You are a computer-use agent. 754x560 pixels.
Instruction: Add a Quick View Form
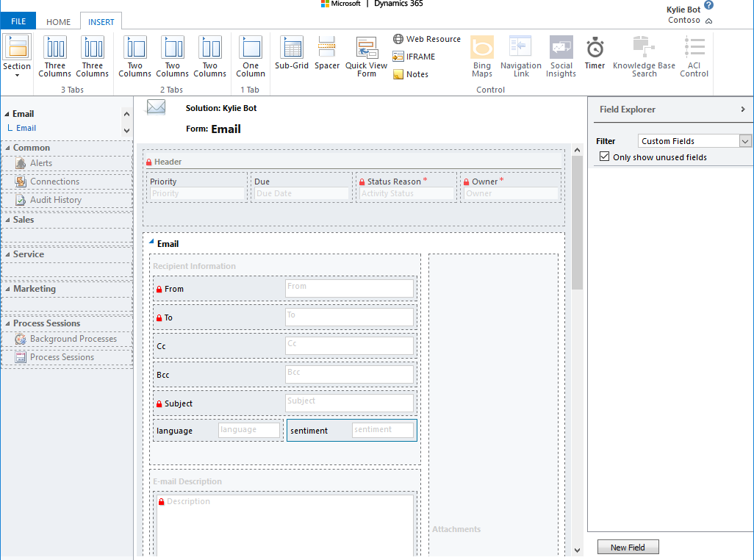click(366, 57)
